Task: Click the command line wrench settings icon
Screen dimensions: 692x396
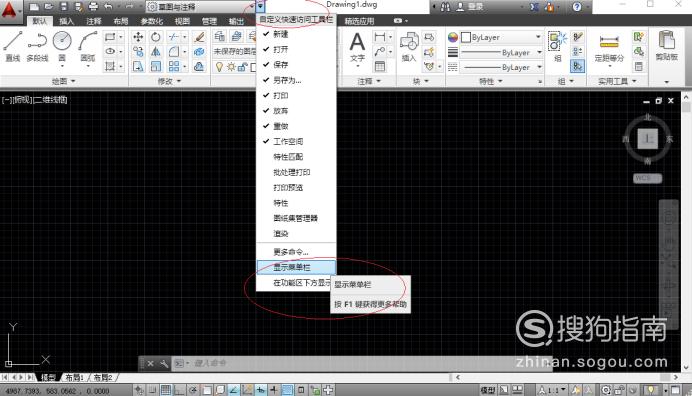Action: pos(164,364)
